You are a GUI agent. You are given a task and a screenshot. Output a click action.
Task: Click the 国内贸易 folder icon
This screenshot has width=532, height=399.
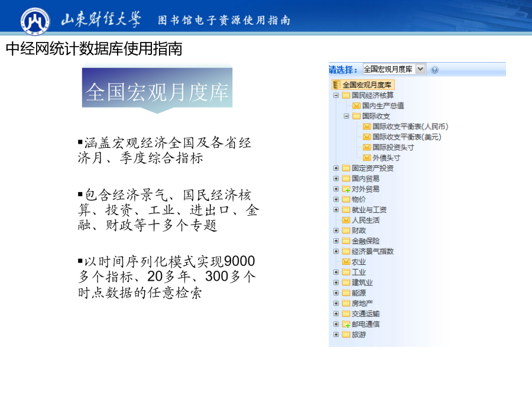click(x=346, y=179)
